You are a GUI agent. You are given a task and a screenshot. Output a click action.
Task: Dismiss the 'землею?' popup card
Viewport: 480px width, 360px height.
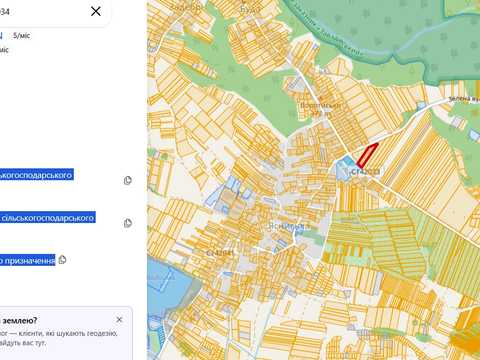pyautogui.click(x=119, y=320)
